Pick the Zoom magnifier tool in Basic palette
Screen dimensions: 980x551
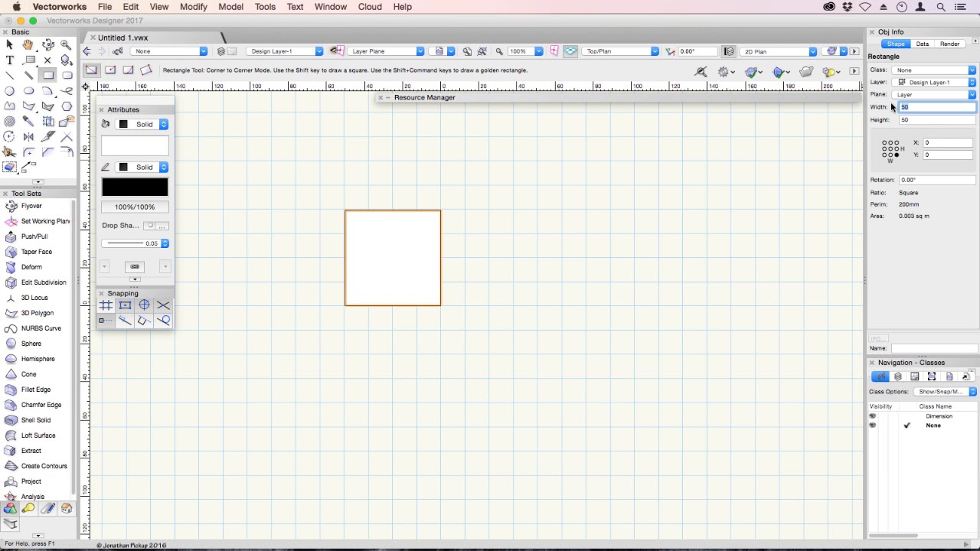pos(67,45)
